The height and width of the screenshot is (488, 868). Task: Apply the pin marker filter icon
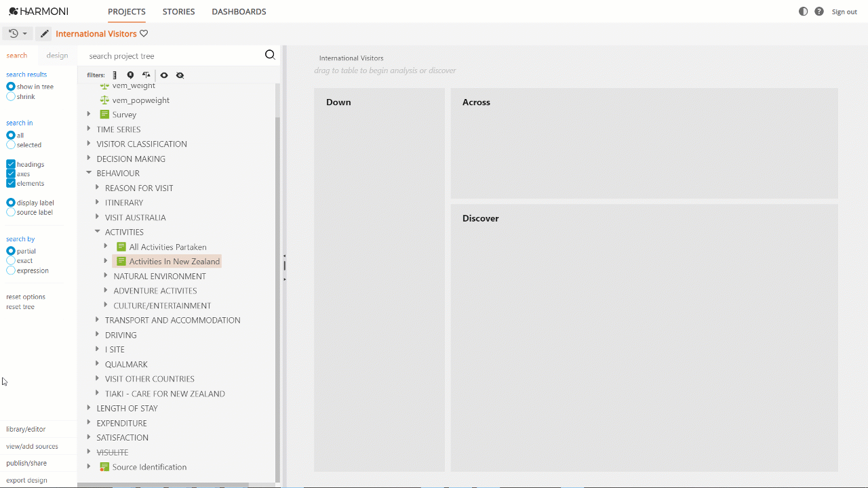click(x=130, y=75)
